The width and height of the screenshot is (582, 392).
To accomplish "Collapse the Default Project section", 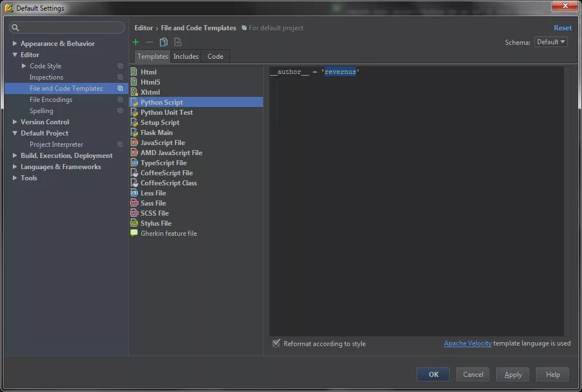I will (x=15, y=133).
